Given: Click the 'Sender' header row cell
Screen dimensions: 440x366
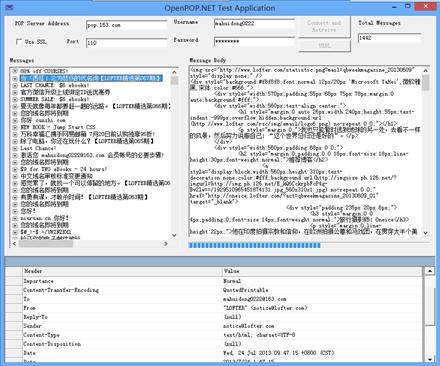Looking at the screenshot, I should click(123, 326).
